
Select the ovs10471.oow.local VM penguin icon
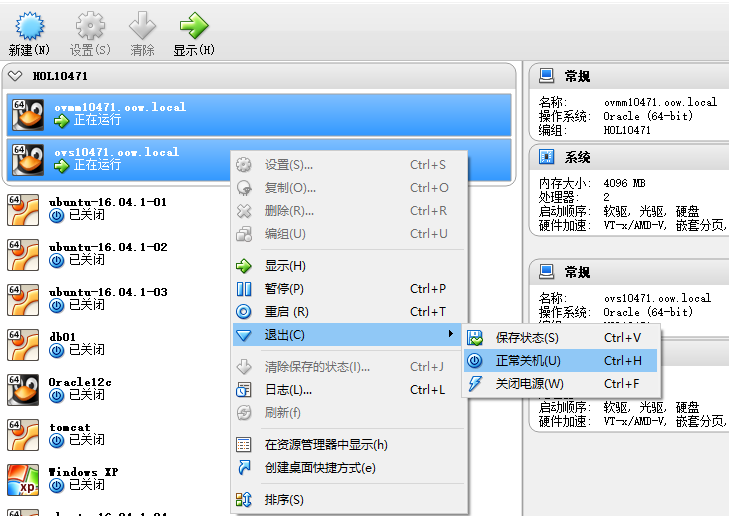click(x=28, y=159)
